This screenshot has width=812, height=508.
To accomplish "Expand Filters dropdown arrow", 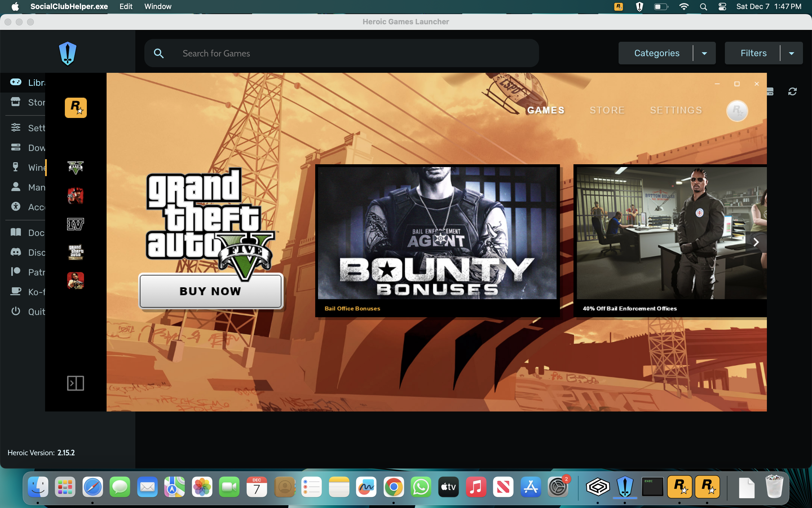I will pos(791,53).
